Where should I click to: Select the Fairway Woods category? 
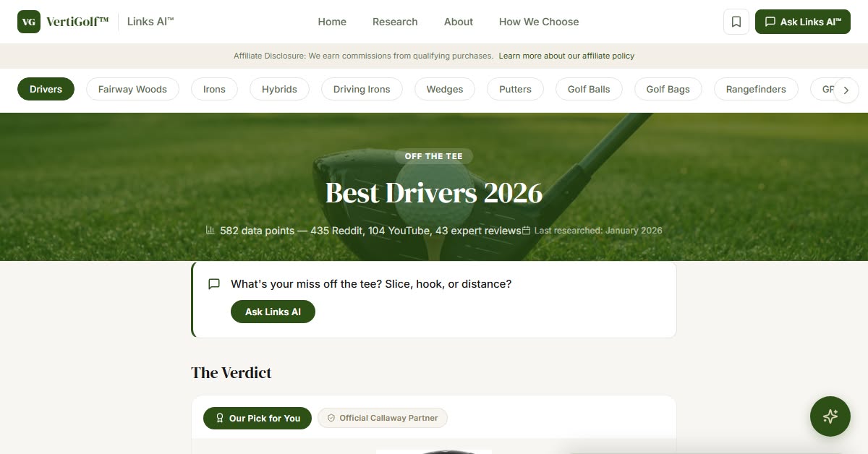tap(132, 89)
